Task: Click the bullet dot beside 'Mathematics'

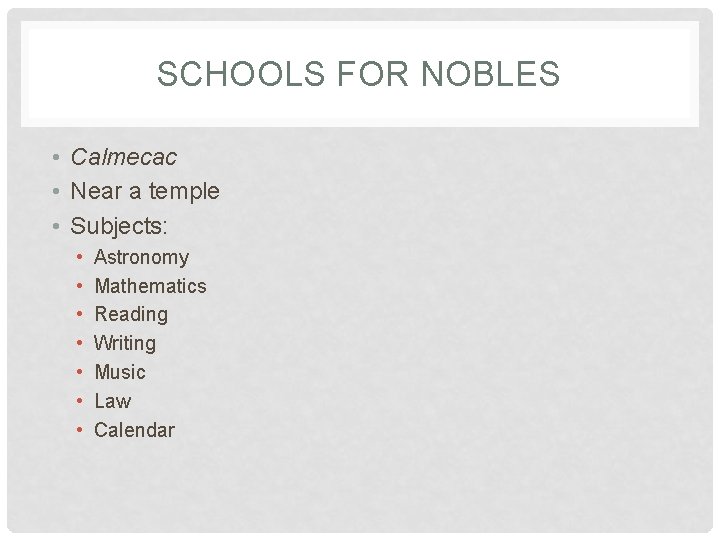Action: coord(80,287)
